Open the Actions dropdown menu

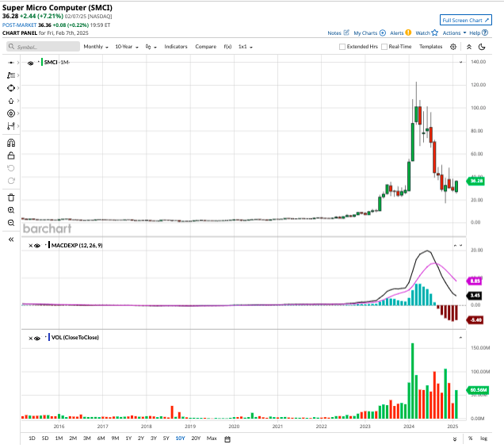click(x=453, y=33)
